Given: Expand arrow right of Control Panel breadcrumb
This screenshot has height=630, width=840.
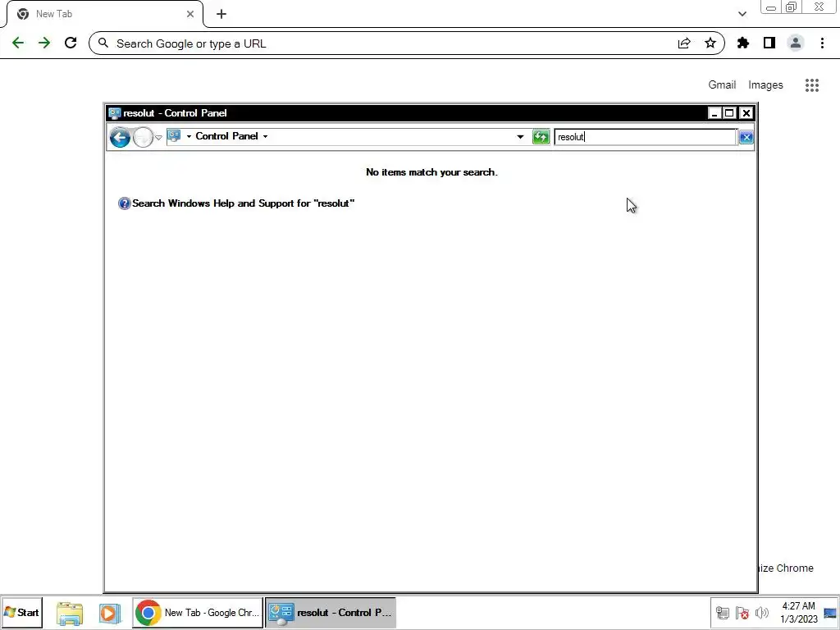Looking at the screenshot, I should [x=265, y=137].
